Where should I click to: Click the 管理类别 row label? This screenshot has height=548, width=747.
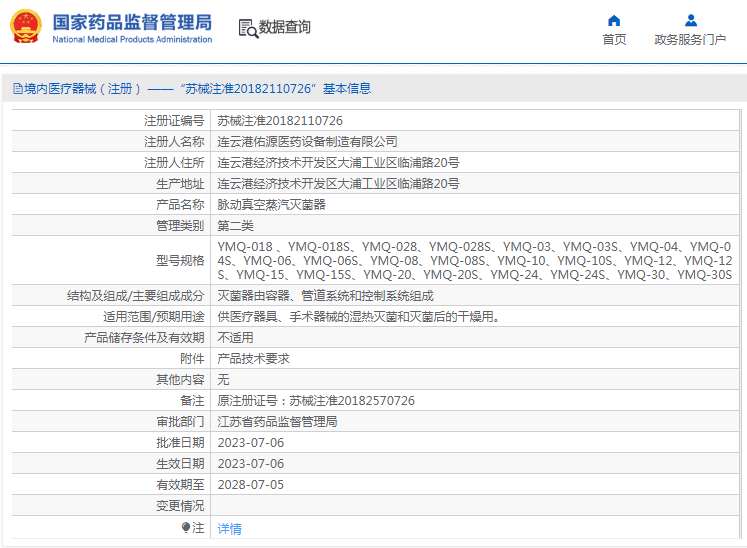coord(180,225)
